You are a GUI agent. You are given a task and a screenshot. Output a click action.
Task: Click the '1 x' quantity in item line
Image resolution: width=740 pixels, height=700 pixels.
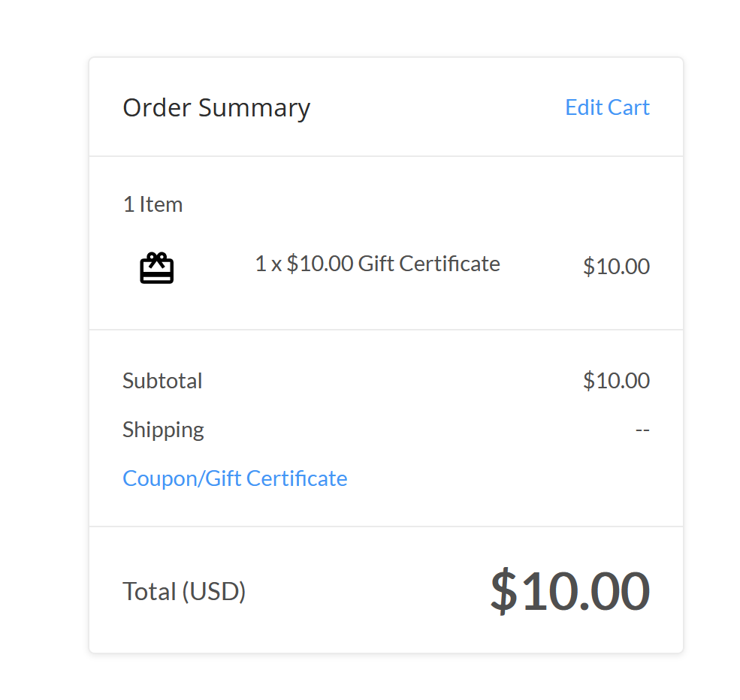(268, 264)
